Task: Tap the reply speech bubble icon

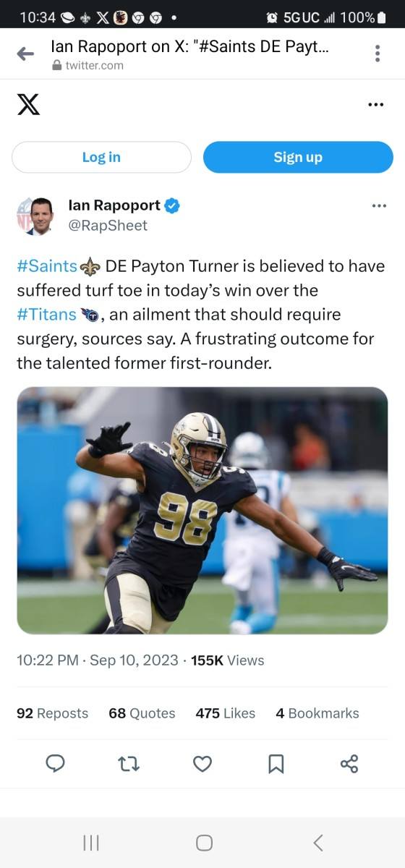Action: point(55,764)
